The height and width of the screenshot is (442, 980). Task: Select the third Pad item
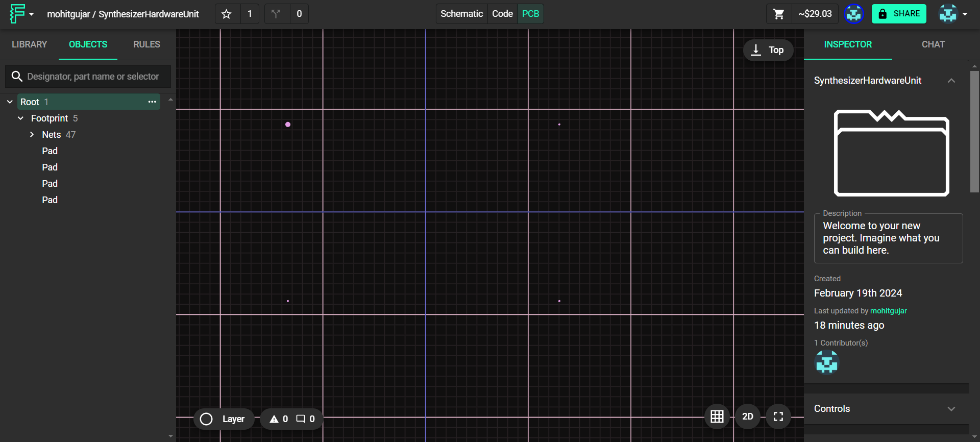50,184
